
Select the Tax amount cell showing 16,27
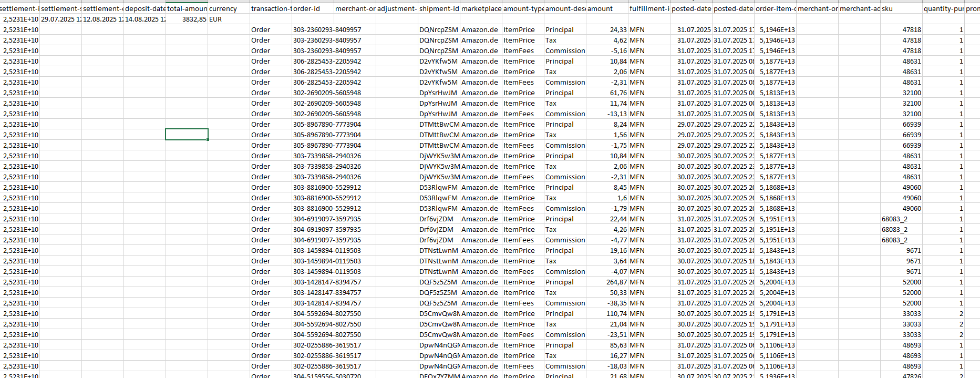coord(607,356)
